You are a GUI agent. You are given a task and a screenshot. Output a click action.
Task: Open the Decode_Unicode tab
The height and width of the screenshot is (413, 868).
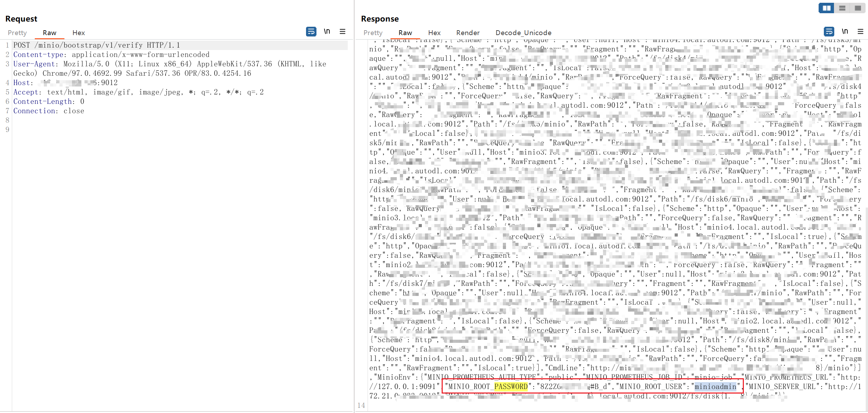click(x=523, y=33)
